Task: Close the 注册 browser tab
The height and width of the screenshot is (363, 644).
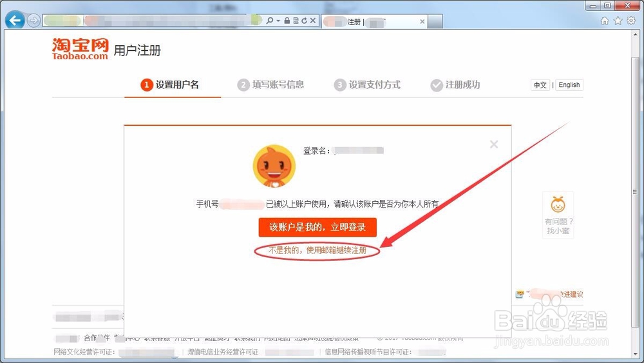Action: [x=422, y=21]
